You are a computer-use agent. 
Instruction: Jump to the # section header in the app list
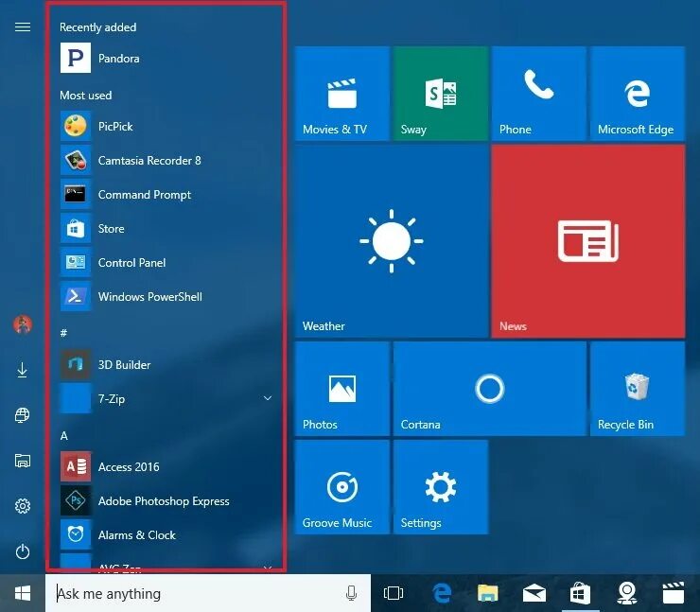click(63, 333)
